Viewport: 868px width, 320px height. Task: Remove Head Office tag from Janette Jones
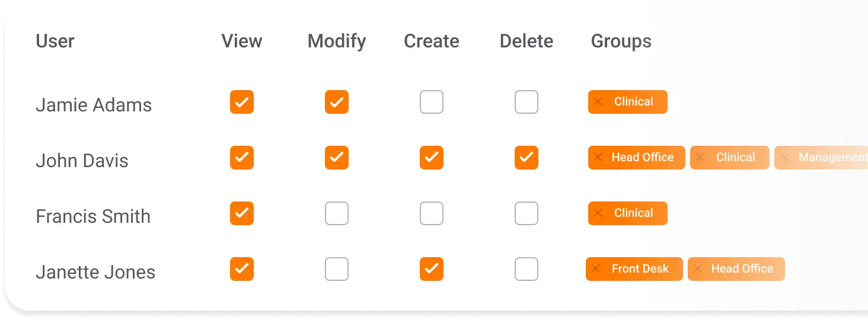coord(698,269)
